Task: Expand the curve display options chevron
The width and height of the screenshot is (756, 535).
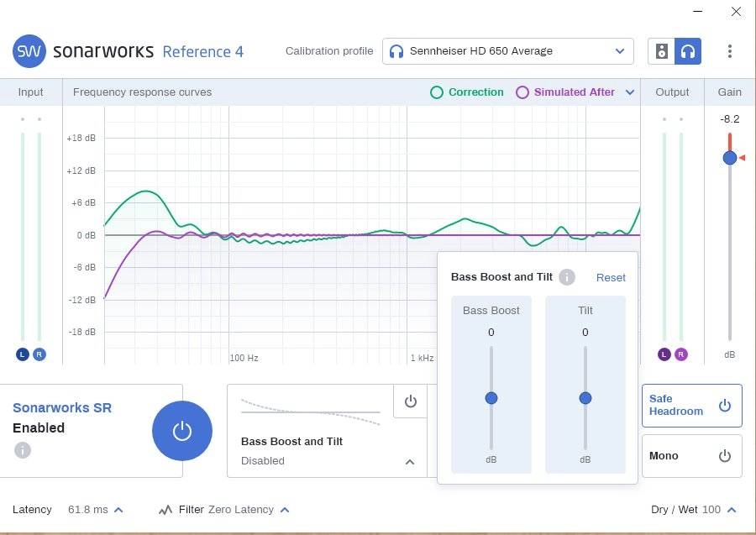Action: point(630,92)
